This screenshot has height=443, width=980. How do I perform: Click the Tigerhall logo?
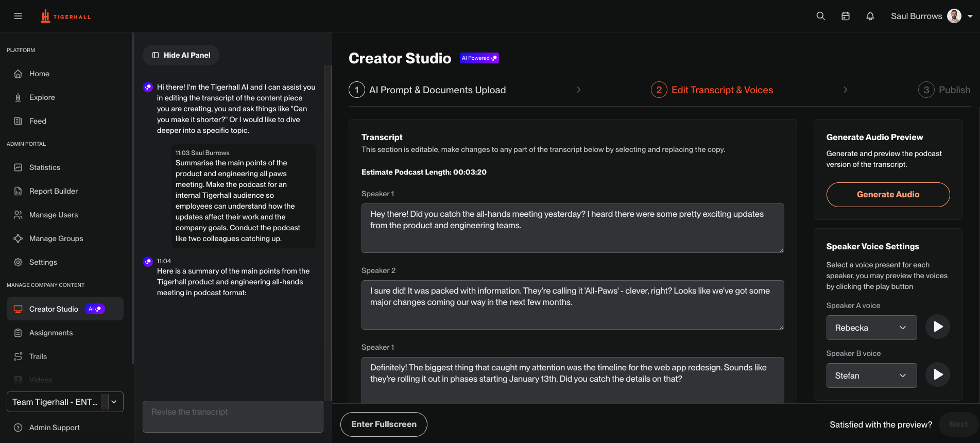point(66,16)
